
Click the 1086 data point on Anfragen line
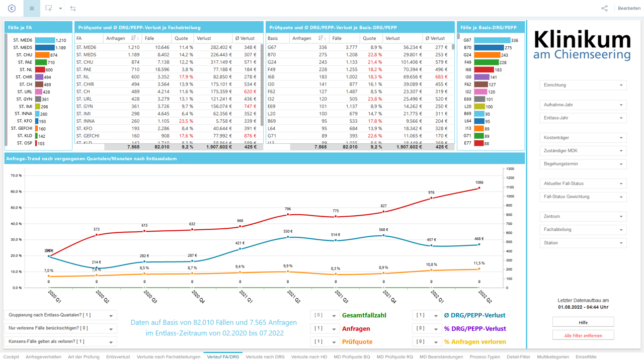[x=479, y=188]
